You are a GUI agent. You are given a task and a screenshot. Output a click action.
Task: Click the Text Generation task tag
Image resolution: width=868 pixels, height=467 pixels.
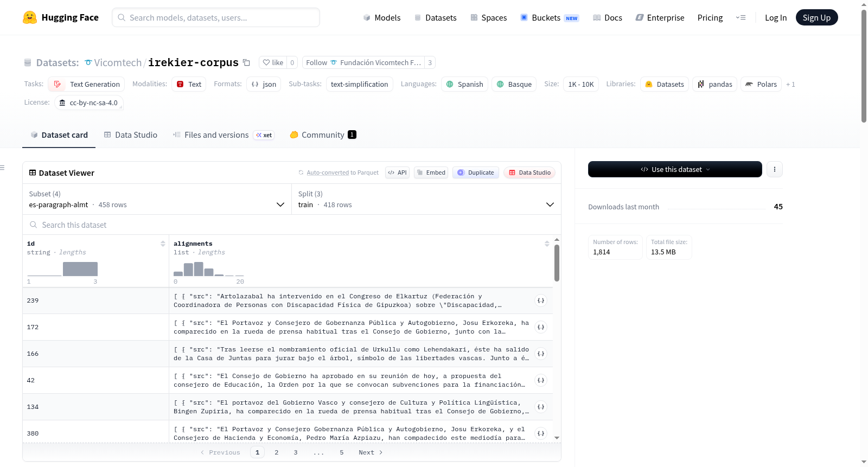(87, 84)
